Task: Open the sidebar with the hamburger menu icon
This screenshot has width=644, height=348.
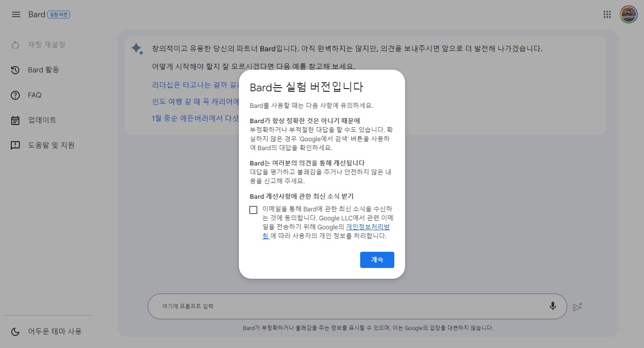Action: tap(16, 14)
